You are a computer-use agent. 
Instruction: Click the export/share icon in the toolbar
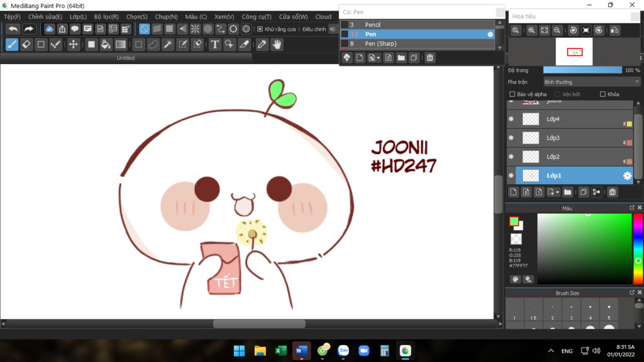(x=62, y=29)
